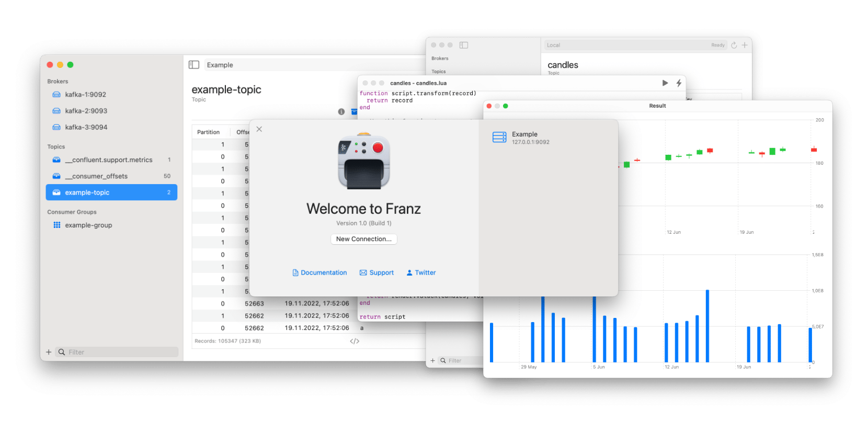Close the Welcome to Franz dialog
The height and width of the screenshot is (434, 868).
point(259,129)
